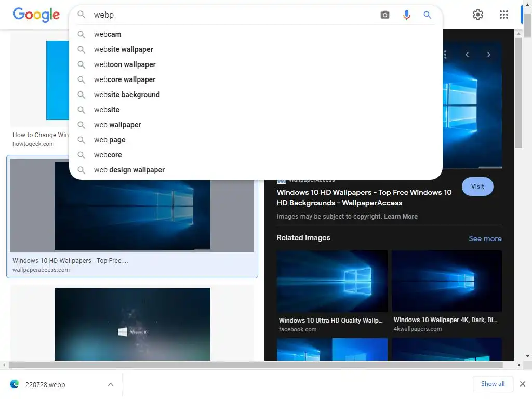Click the horizontal scrollbar right arrow

(518, 365)
